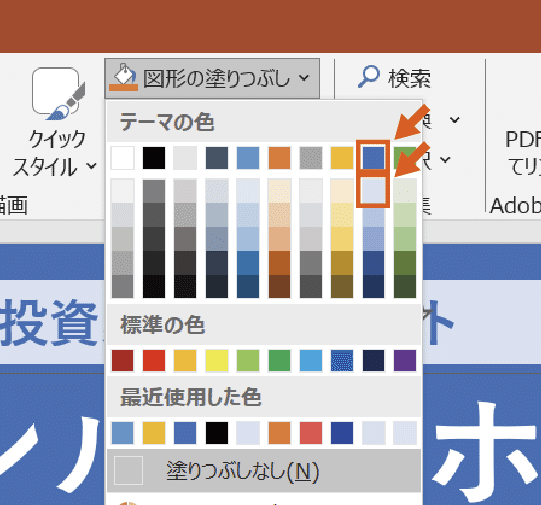Select the blue standard color swatch

click(342, 360)
